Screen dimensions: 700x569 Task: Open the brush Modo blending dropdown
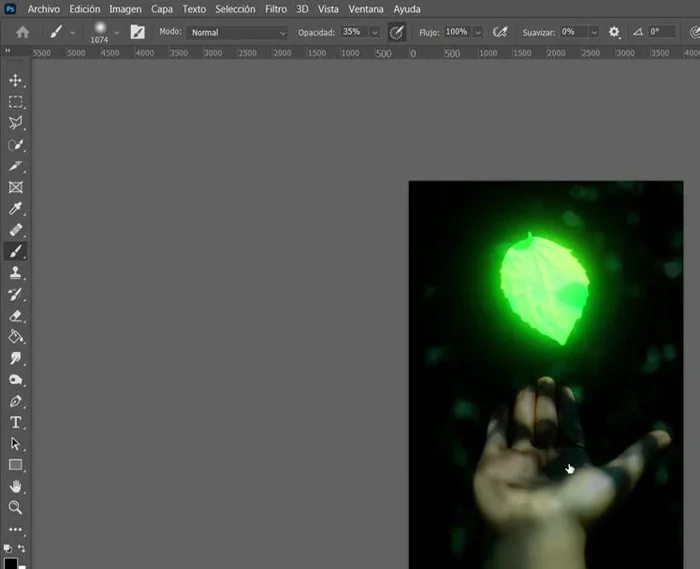pyautogui.click(x=238, y=32)
